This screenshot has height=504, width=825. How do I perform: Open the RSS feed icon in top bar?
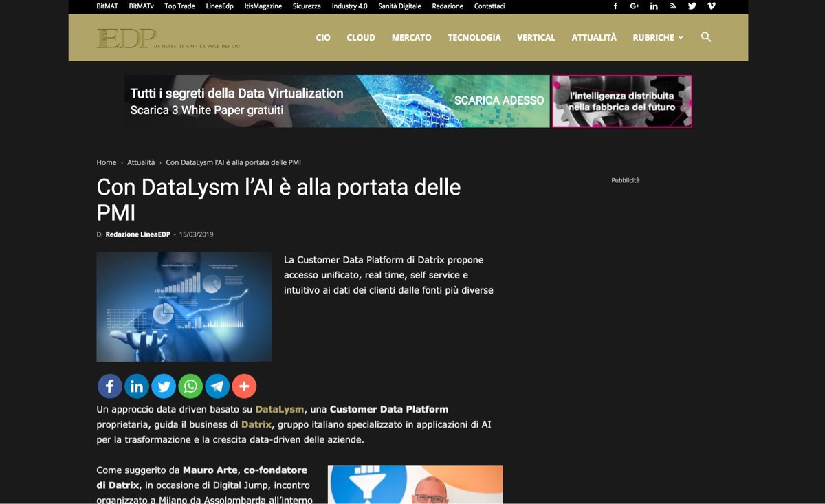[x=673, y=6]
